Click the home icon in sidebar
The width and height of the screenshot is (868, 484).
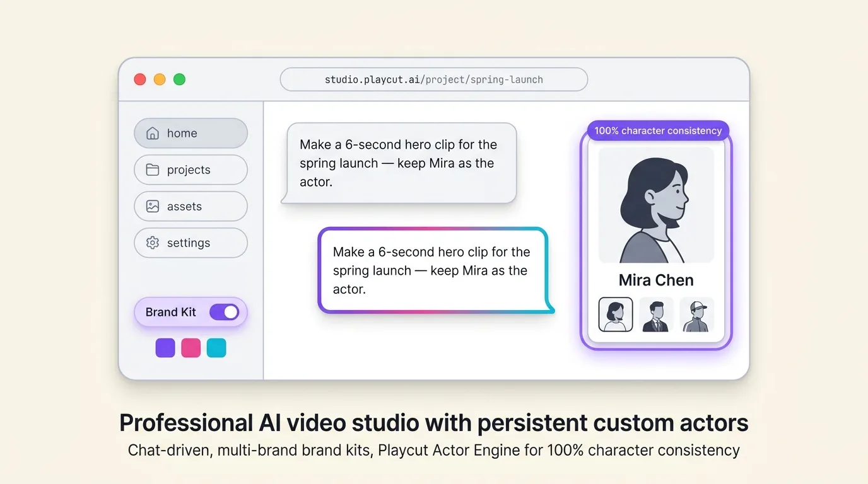152,133
